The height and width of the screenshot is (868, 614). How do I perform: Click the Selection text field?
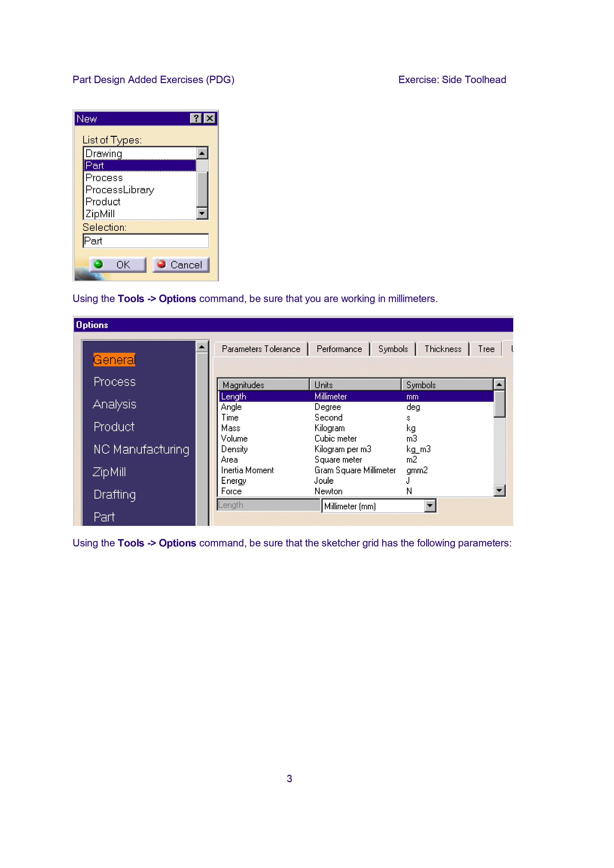[146, 241]
